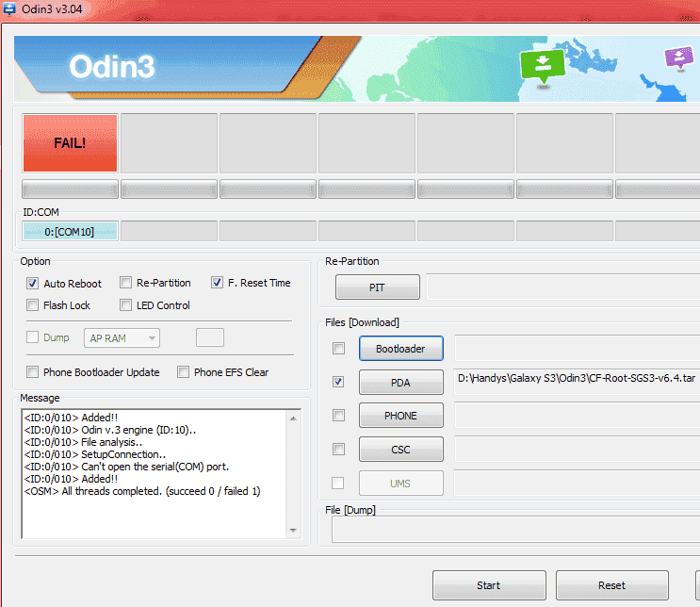
Task: Uncheck the PDA file checkbox
Action: (339, 382)
